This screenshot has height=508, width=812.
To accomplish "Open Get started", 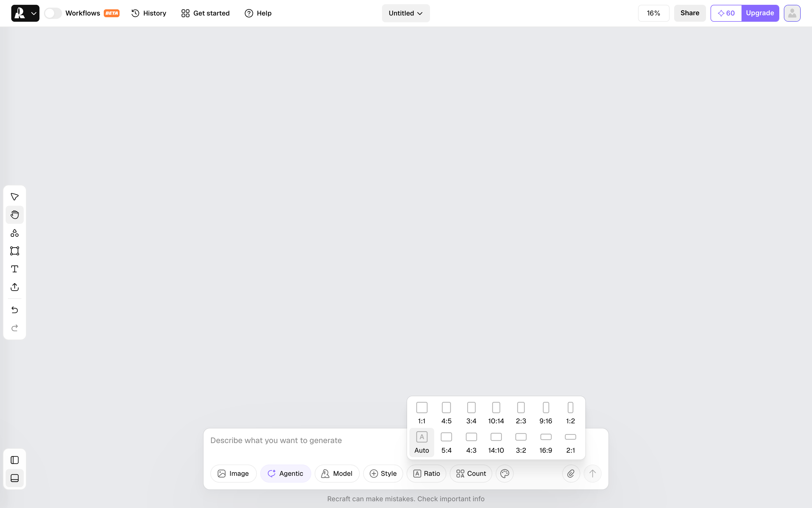I will click(x=205, y=13).
